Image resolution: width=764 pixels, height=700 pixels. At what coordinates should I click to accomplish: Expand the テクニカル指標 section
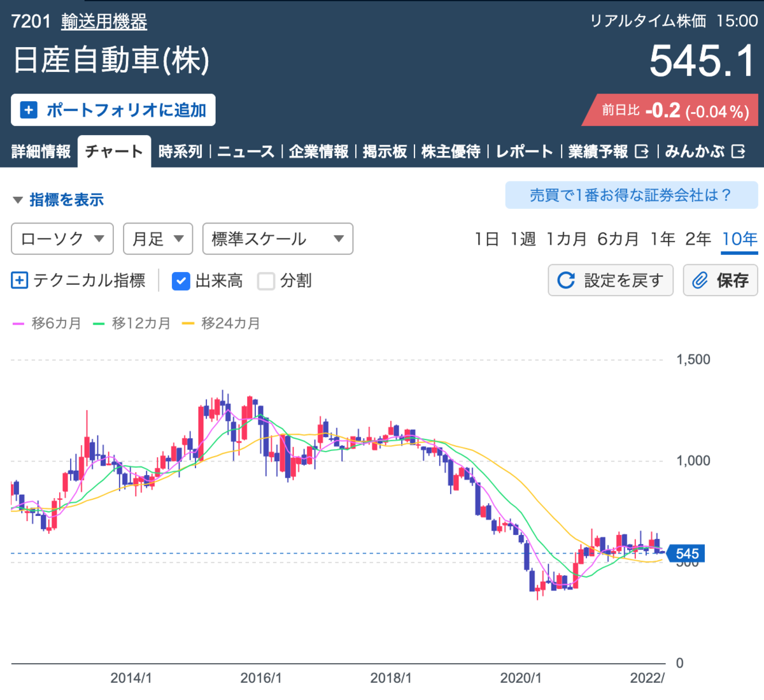(x=78, y=280)
